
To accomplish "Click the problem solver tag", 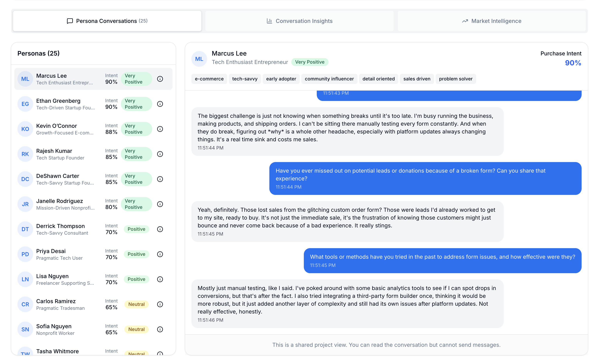I will tap(456, 79).
